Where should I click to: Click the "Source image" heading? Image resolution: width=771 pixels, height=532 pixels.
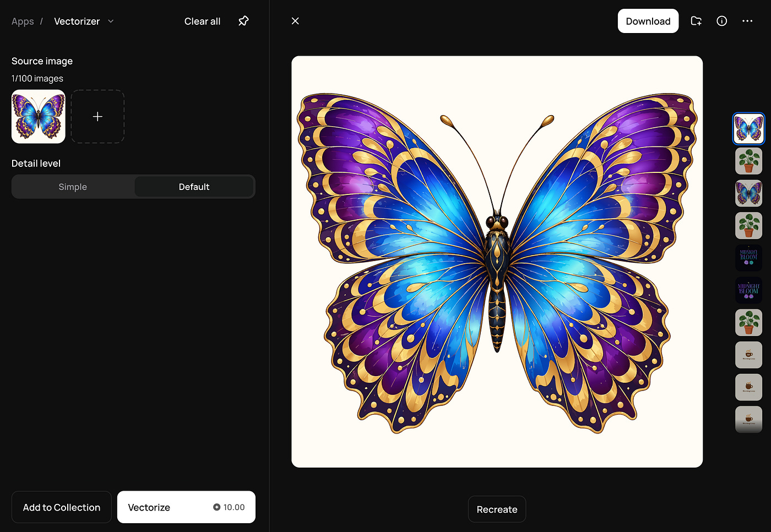[42, 61]
